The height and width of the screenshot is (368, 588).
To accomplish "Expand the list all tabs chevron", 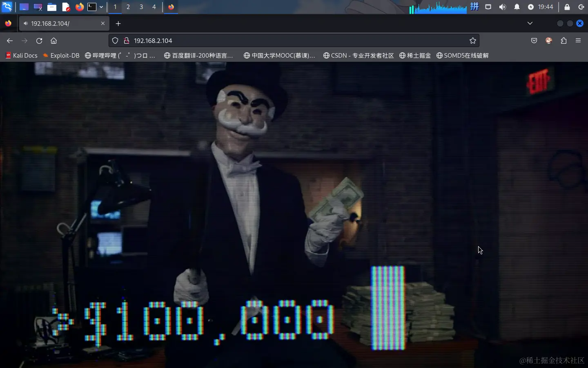I will 530,23.
